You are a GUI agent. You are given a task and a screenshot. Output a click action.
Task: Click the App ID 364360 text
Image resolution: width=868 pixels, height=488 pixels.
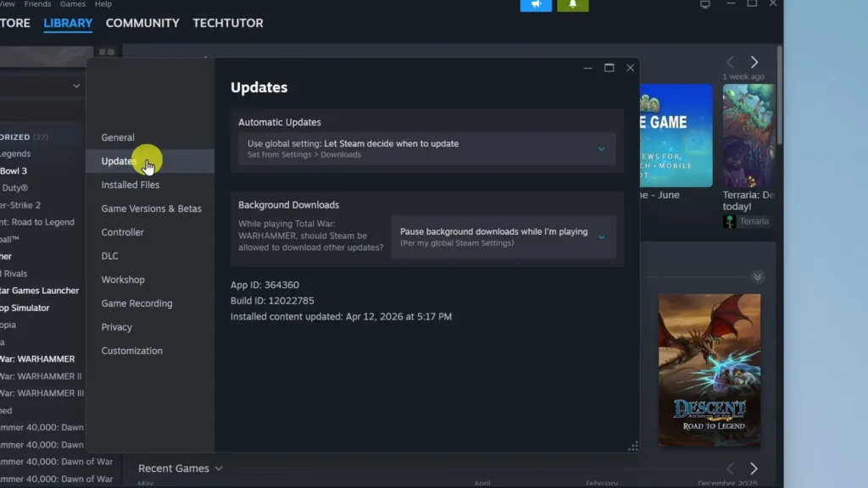(x=264, y=285)
